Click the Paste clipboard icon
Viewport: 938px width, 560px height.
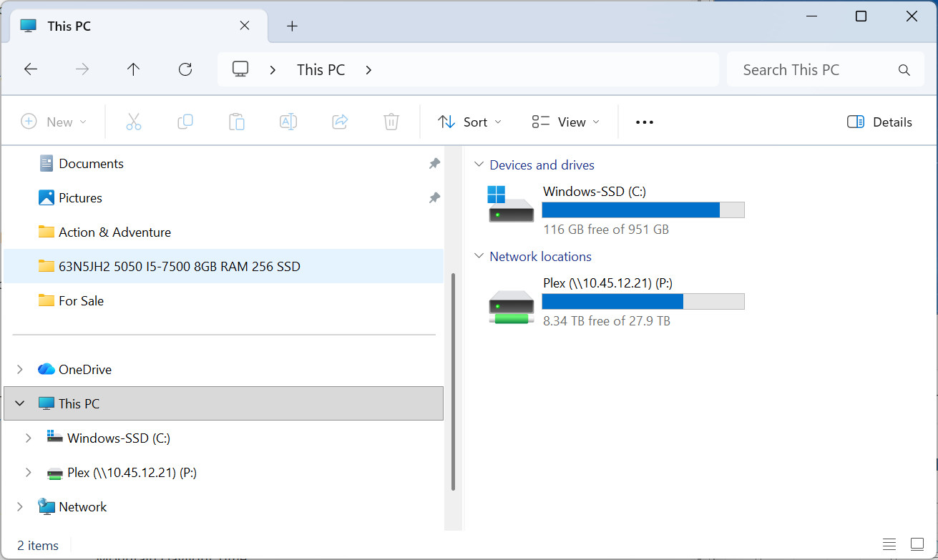coord(237,122)
